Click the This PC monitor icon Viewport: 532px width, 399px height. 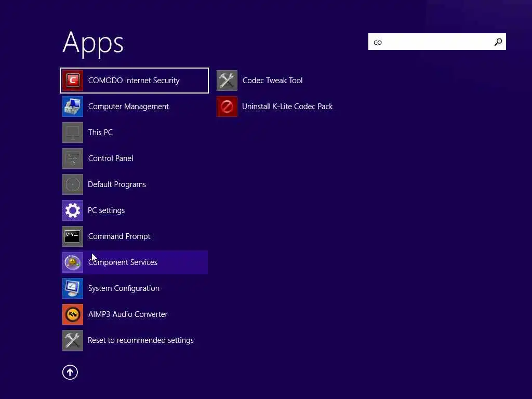pyautogui.click(x=73, y=132)
